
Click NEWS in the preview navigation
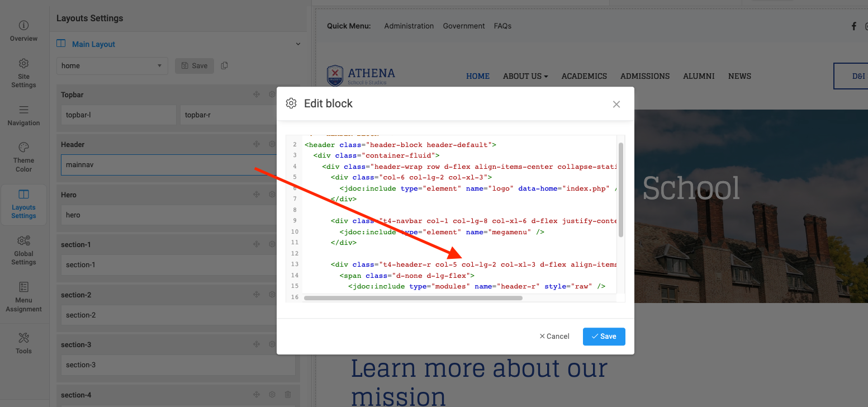739,76
